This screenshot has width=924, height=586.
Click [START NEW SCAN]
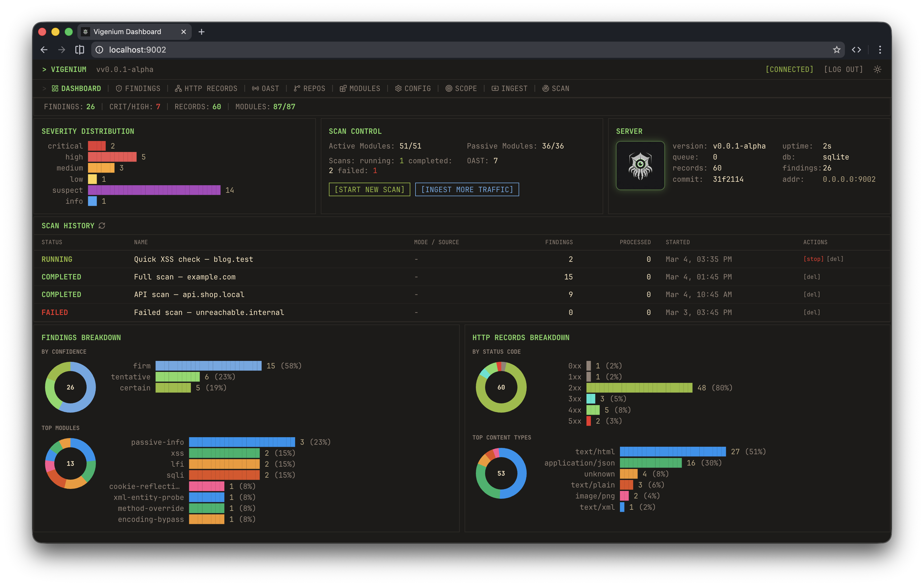coord(369,189)
